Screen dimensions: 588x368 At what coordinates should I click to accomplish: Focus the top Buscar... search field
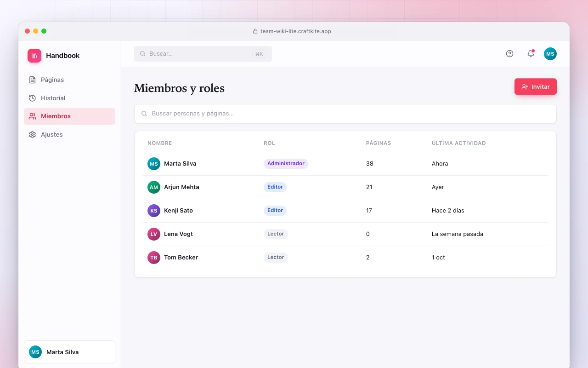pos(203,54)
